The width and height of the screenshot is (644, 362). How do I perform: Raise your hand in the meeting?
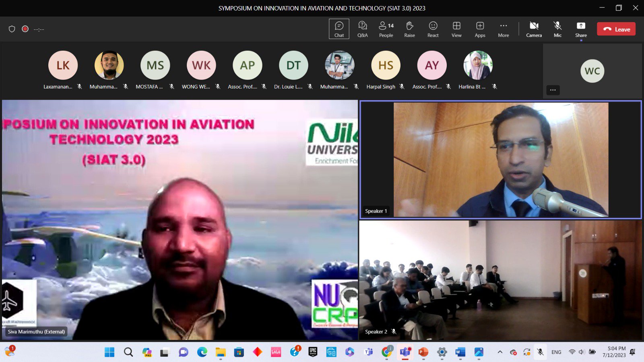click(x=409, y=29)
